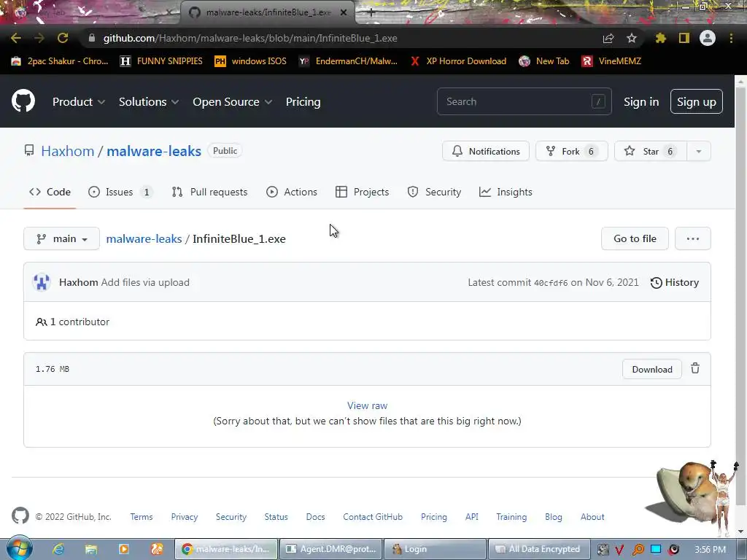Open new browser tab with plus button
Screen dimensions: 747x560
(371, 13)
